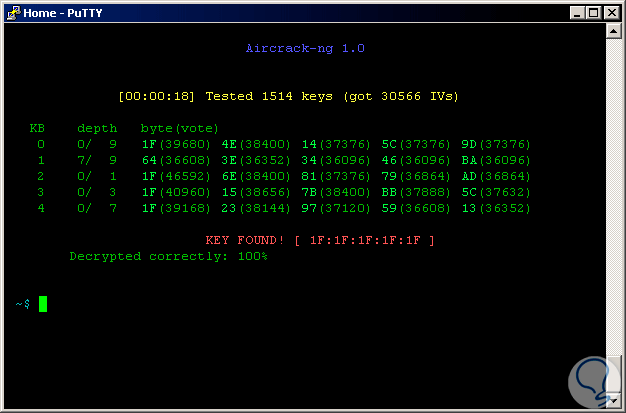This screenshot has height=413, width=626.
Task: Click the BA(36096) entry
Action: tap(495, 160)
